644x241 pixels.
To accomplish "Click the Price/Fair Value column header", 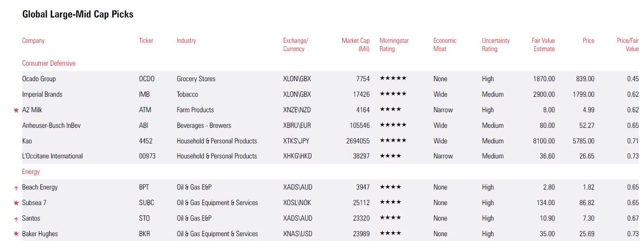I will point(627,45).
